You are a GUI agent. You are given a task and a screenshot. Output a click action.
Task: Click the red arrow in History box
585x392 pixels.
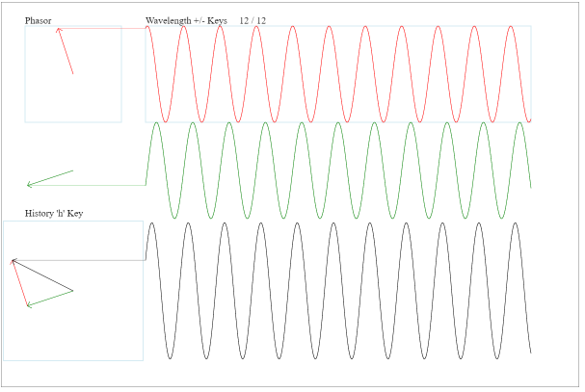(20, 284)
